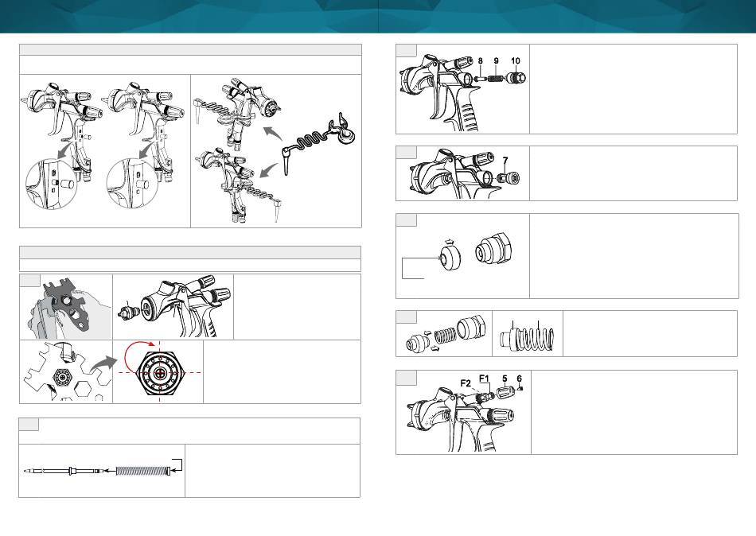Click the "F2" callout label

pyautogui.click(x=466, y=383)
